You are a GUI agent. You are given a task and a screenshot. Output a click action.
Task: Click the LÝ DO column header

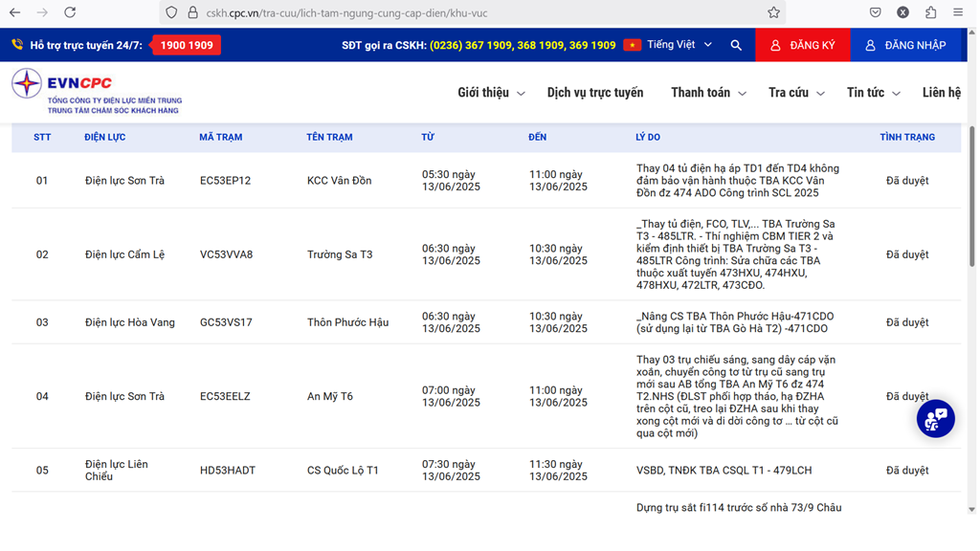click(648, 137)
